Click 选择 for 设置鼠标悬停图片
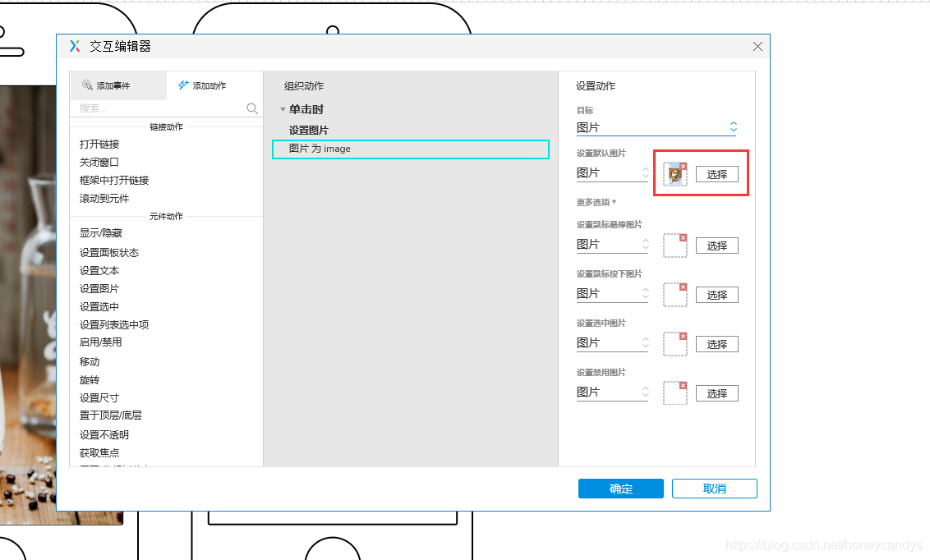 [717, 246]
